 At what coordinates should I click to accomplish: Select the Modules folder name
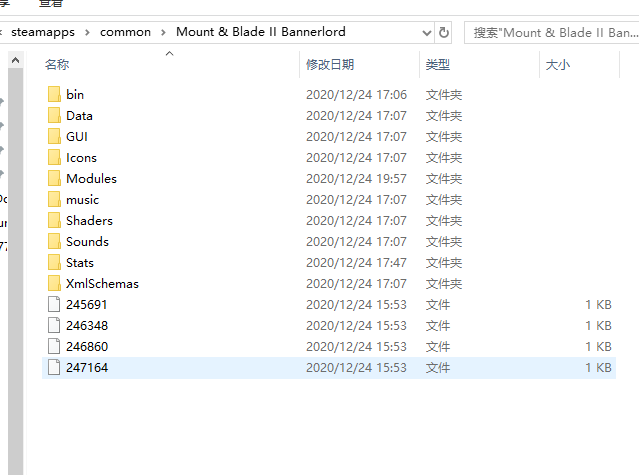point(91,178)
